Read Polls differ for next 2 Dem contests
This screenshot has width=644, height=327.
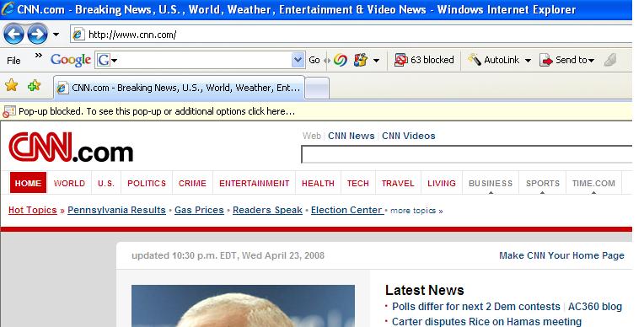(x=476, y=307)
